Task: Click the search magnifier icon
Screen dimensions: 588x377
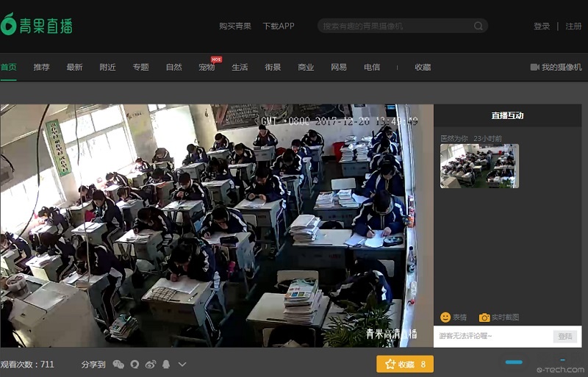Action: point(478,26)
